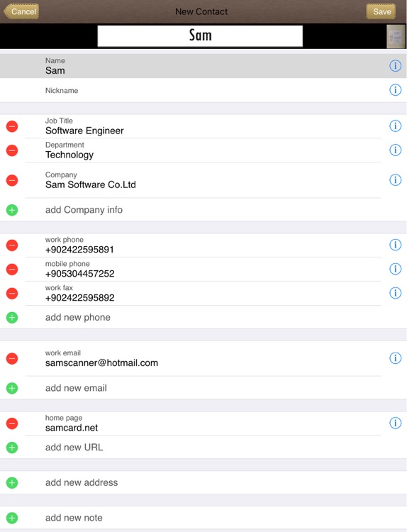The image size is (407, 532).
Task: Save the new contact
Action: pyautogui.click(x=381, y=11)
